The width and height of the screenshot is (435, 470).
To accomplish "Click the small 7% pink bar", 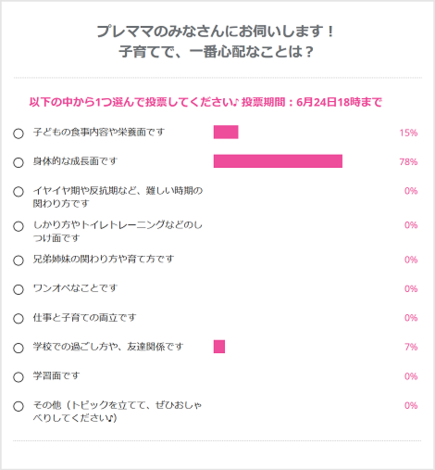I will point(219,346).
